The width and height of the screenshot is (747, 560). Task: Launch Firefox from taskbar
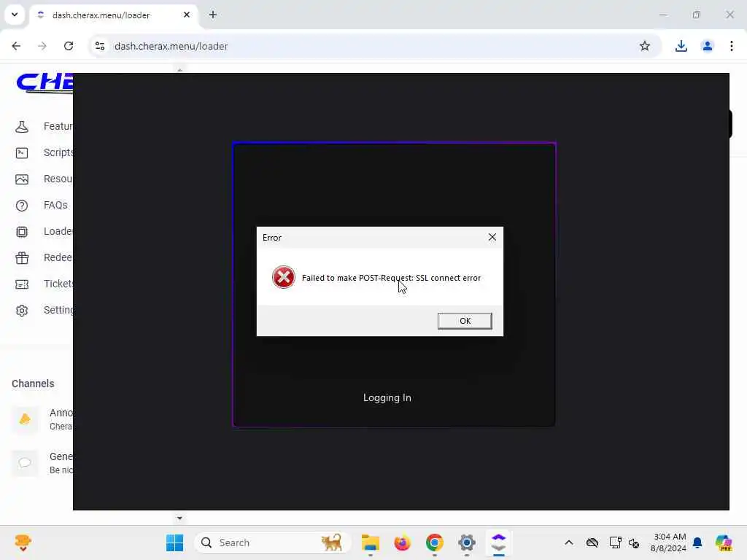click(402, 542)
